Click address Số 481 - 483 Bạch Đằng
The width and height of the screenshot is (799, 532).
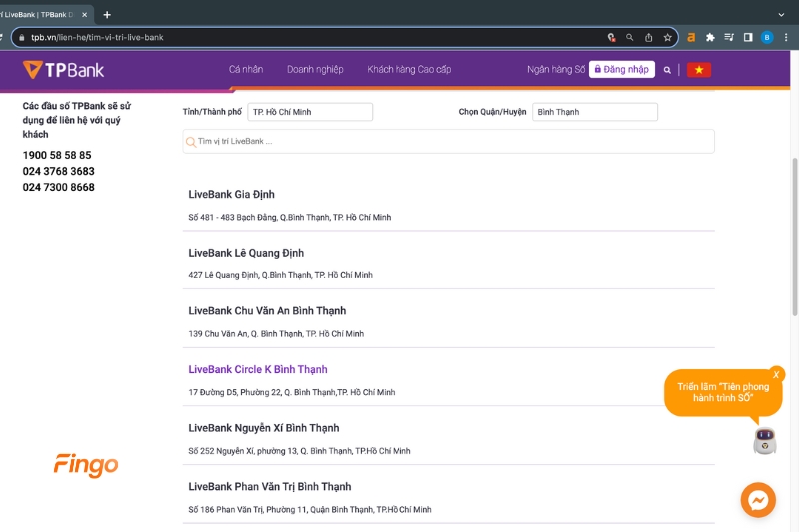click(x=289, y=217)
